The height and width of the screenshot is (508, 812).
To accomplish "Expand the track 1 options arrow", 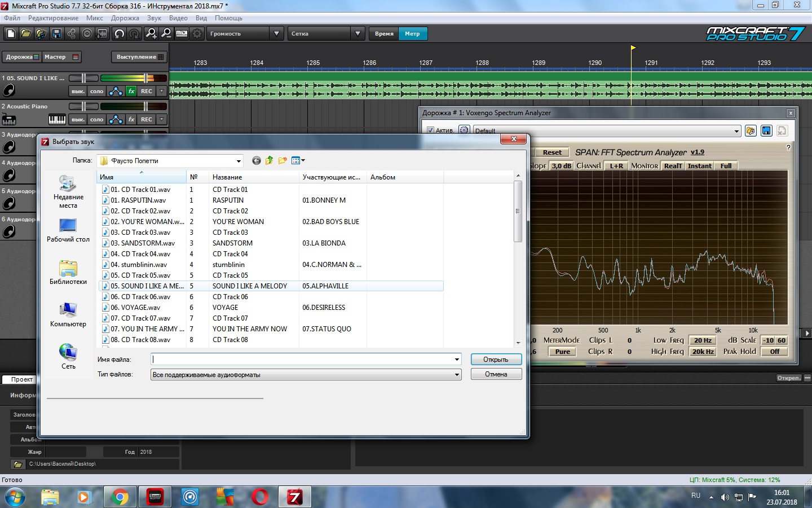I will coord(162,91).
